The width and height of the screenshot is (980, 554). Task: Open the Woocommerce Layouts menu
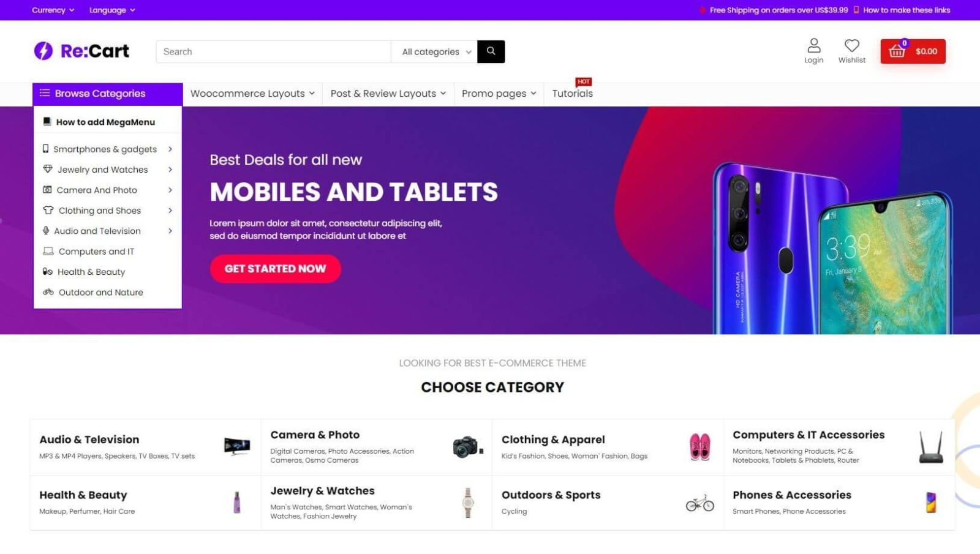pos(252,94)
